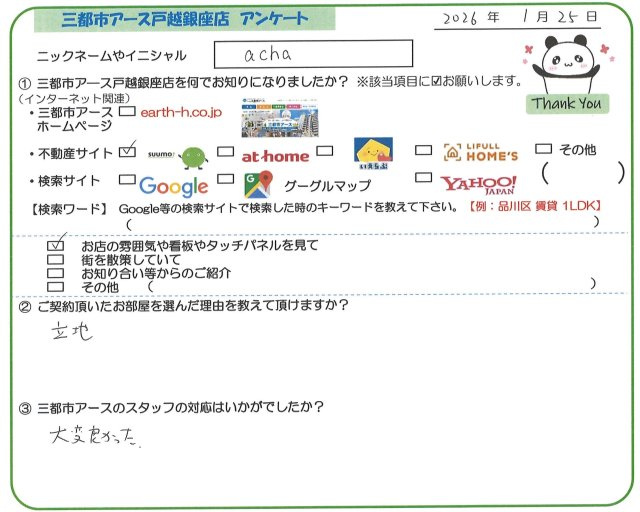Click the Google logo
The height and width of the screenshot is (512, 640).
(x=173, y=186)
